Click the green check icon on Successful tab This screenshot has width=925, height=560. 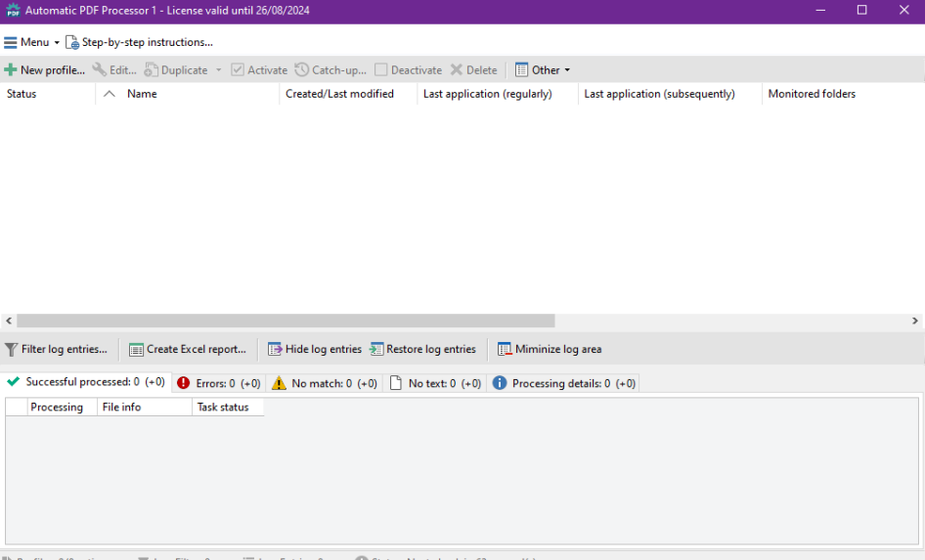click(13, 381)
